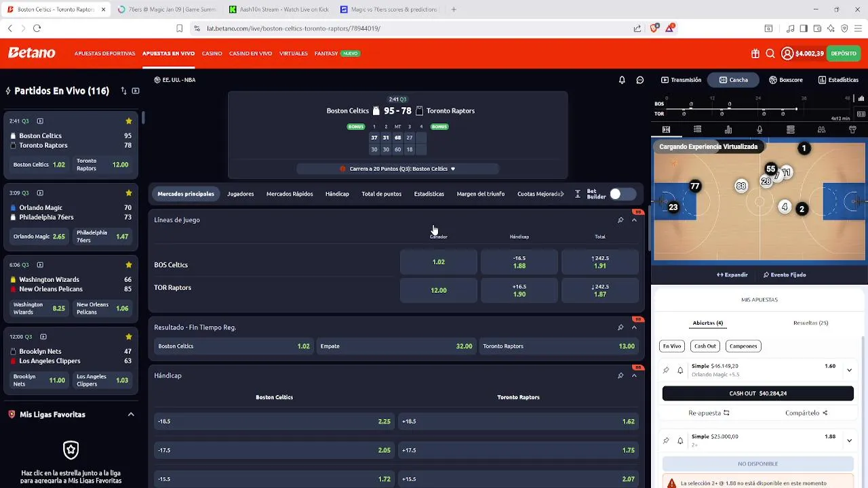868x488 pixels.
Task: Click the green DEPÓSITO button
Action: (x=844, y=54)
